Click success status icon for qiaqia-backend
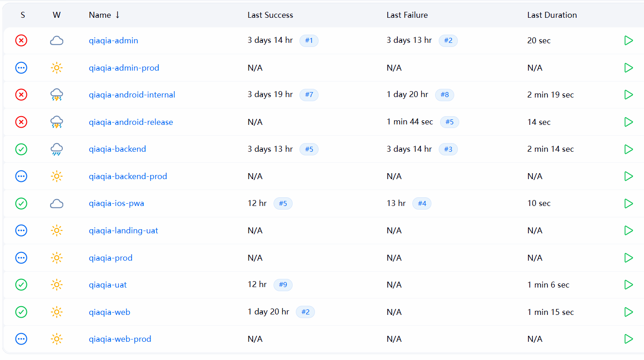 (x=21, y=149)
